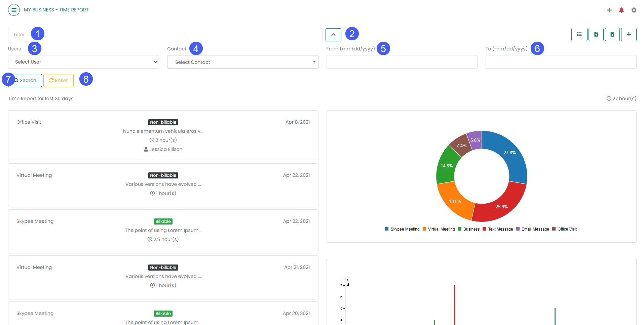Click the Billable badge on Skypee Meeting
This screenshot has height=325, width=644.
pyautogui.click(x=163, y=221)
